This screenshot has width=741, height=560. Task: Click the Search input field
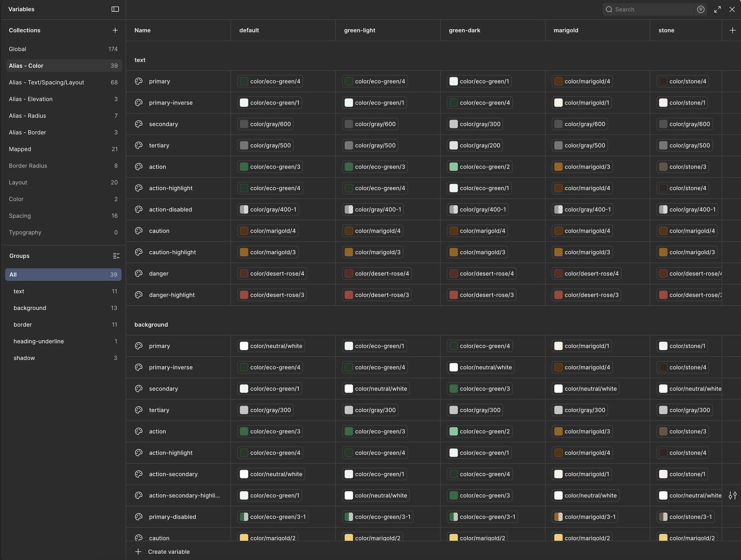648,10
